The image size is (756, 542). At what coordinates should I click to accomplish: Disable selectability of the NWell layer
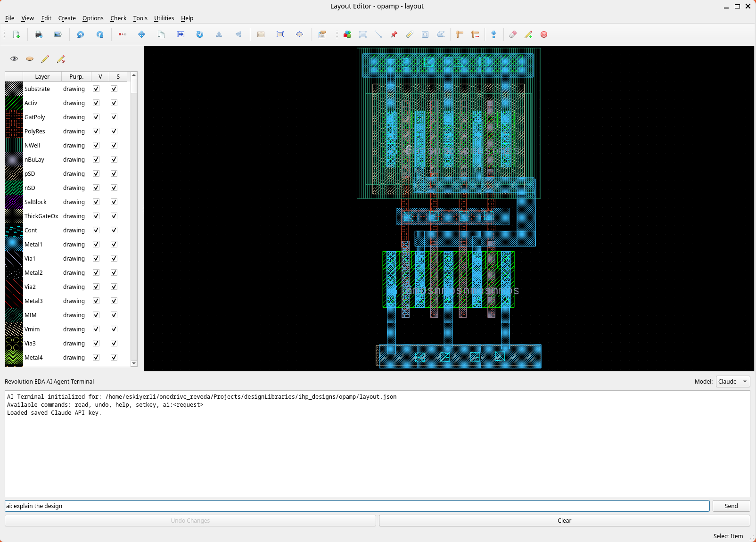[114, 145]
